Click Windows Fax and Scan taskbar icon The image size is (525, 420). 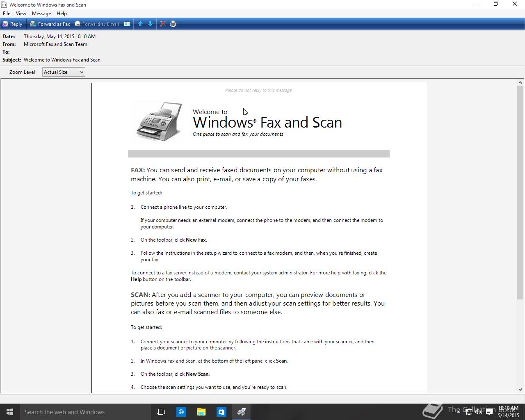coord(241,412)
